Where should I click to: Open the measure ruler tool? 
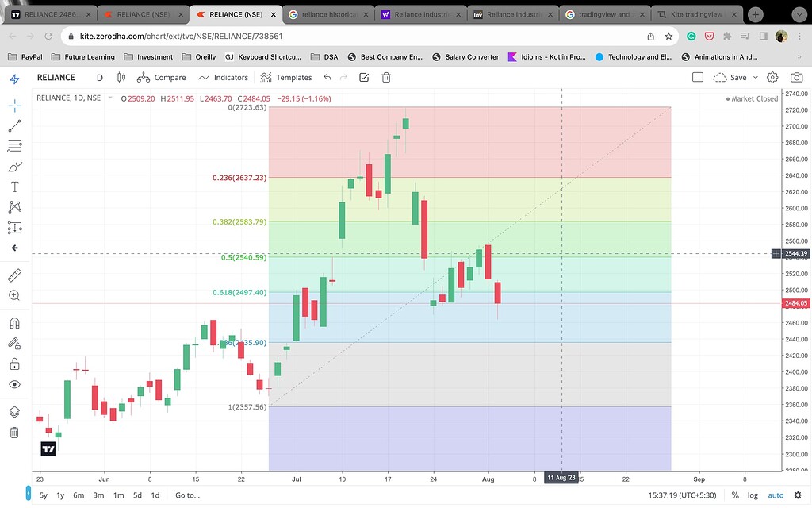14,275
